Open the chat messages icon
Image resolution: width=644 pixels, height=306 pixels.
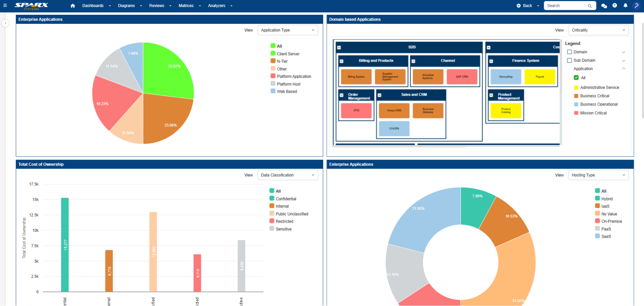coord(604,6)
